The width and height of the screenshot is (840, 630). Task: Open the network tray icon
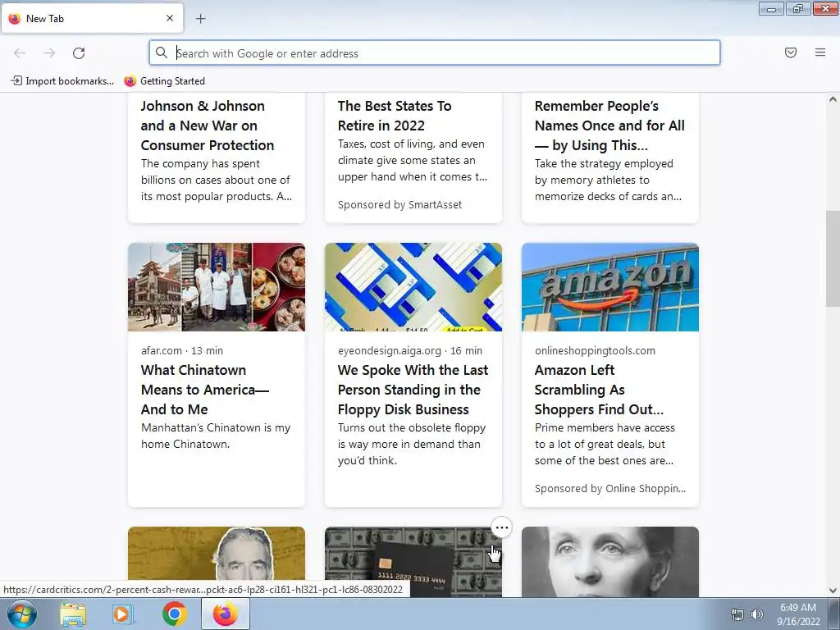(x=737, y=614)
